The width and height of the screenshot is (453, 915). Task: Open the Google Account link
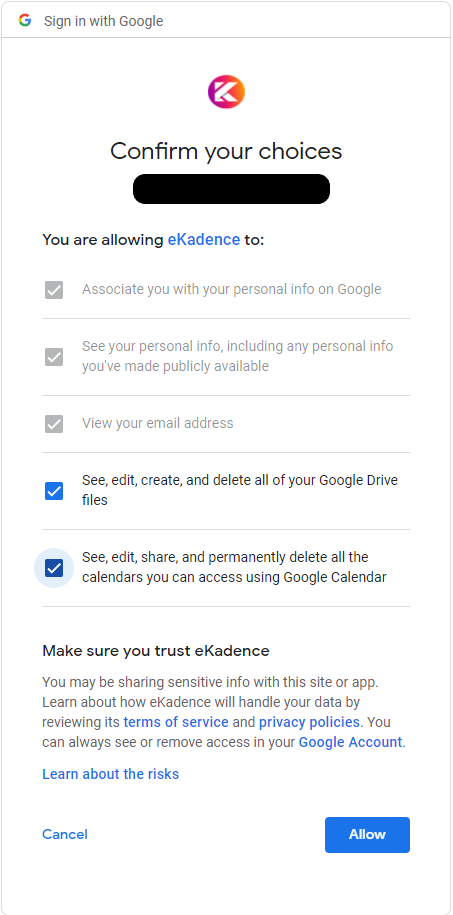(x=350, y=742)
